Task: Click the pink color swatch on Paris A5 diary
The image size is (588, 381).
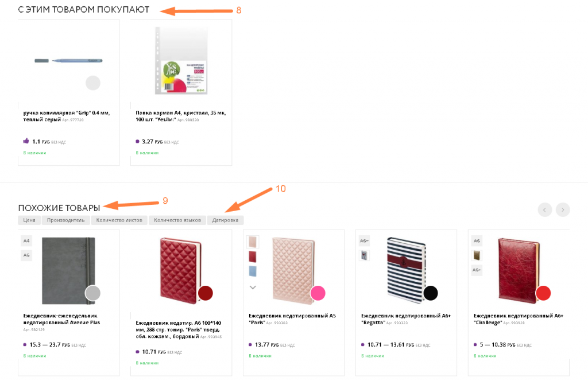Action: click(318, 293)
